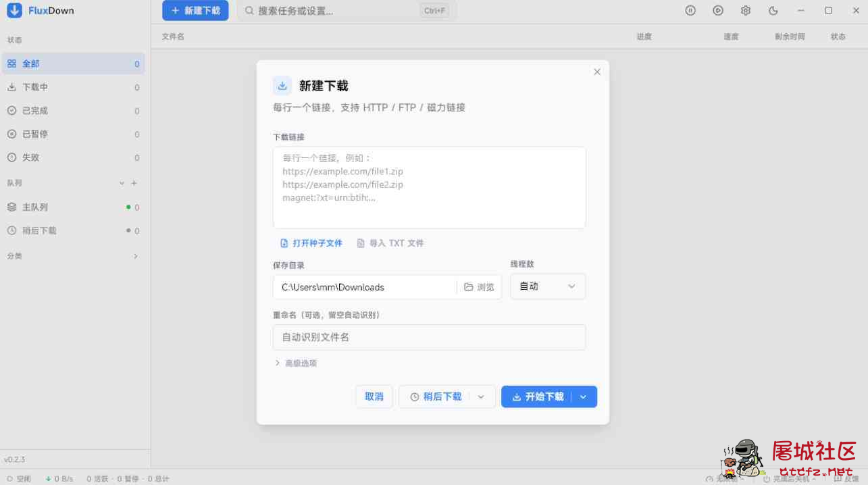Toggle dark mode moon icon

(x=773, y=10)
